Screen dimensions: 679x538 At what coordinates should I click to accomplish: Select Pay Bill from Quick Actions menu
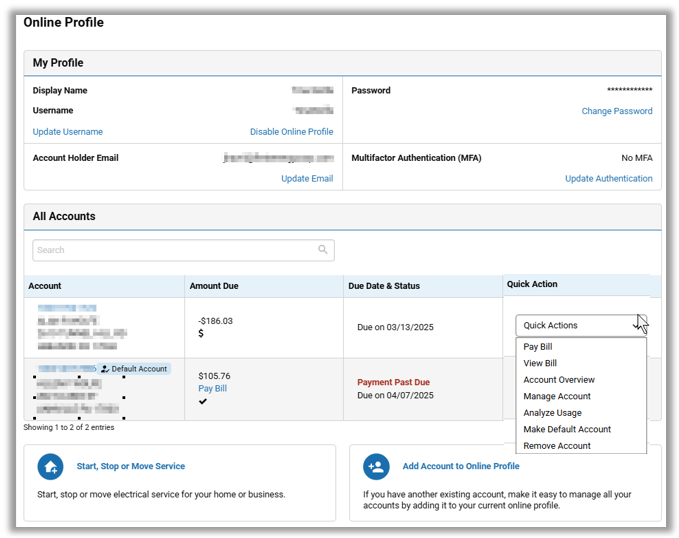[x=537, y=347]
